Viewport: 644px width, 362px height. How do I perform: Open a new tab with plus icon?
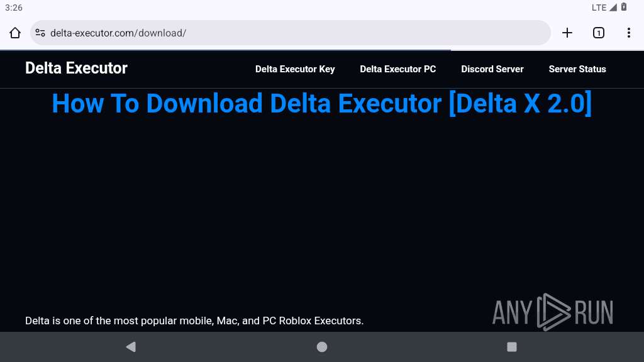click(567, 33)
